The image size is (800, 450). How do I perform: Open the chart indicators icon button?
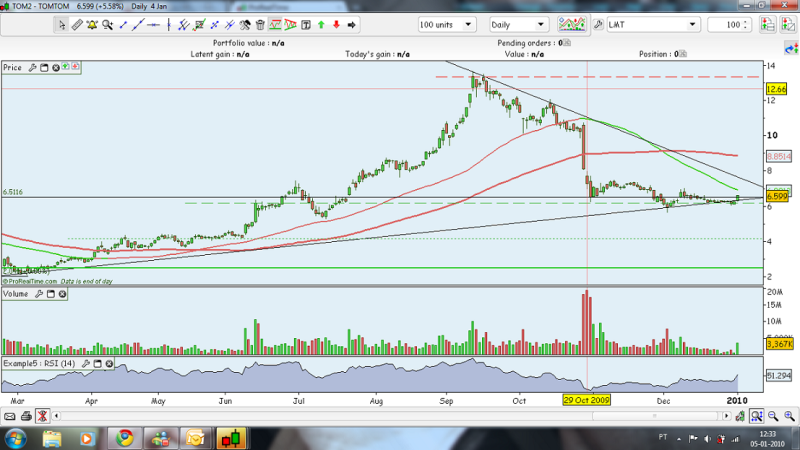[x=572, y=24]
